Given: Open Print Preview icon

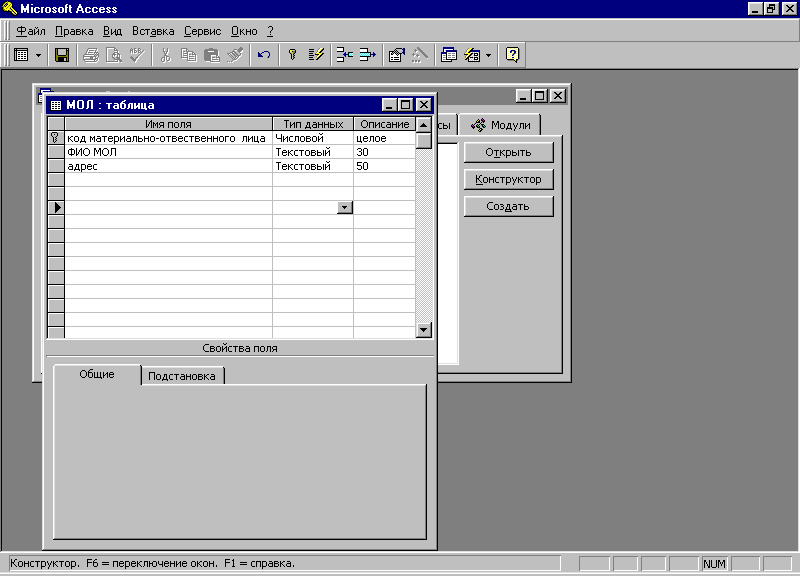Looking at the screenshot, I should pyautogui.click(x=113, y=55).
